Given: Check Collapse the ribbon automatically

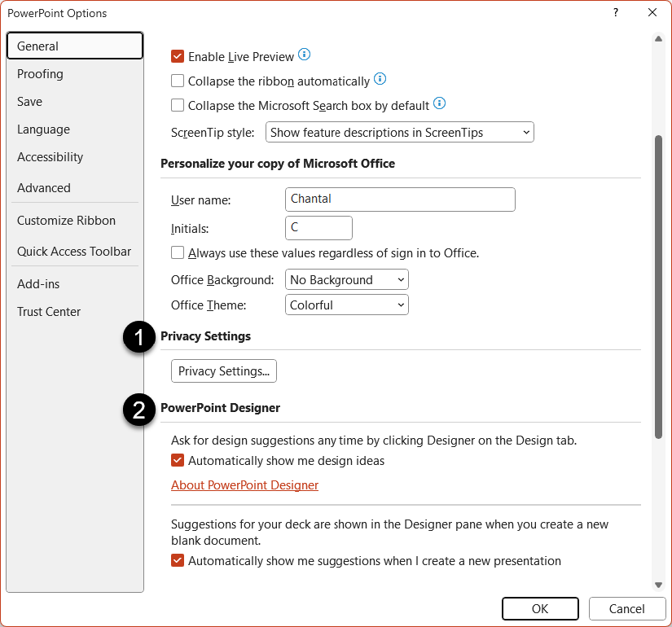Looking at the screenshot, I should 178,81.
